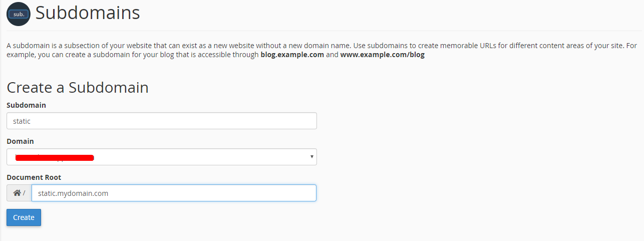Click the round 'sub.' Subdomains icon
The height and width of the screenshot is (241, 644).
coord(19,14)
